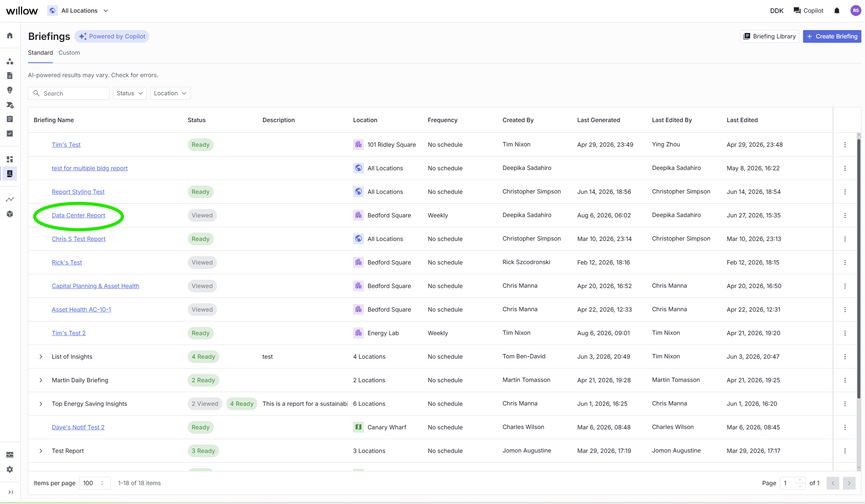The image size is (865, 504).
Task: Click the Create Briefing button
Action: pos(832,36)
